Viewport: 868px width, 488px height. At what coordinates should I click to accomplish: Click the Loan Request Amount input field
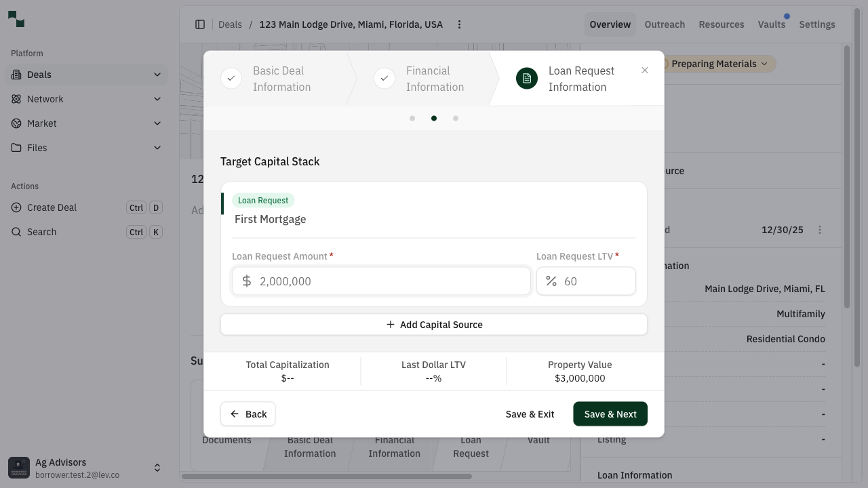(381, 281)
